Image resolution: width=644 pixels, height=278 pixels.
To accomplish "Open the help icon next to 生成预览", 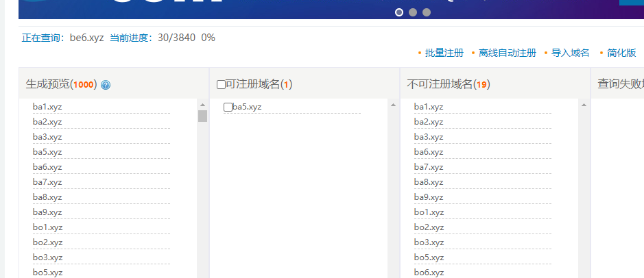I will [x=106, y=85].
